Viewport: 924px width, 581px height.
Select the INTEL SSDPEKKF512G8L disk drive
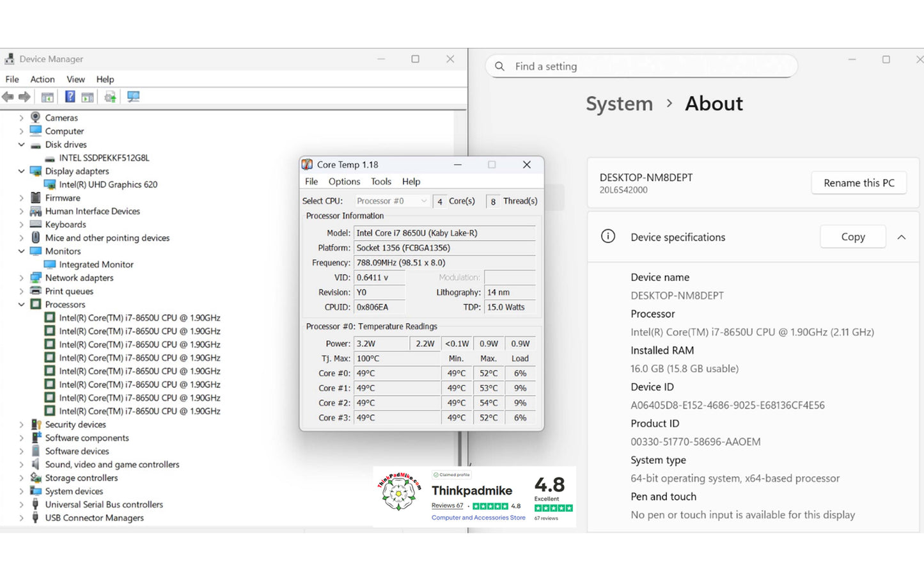click(104, 157)
